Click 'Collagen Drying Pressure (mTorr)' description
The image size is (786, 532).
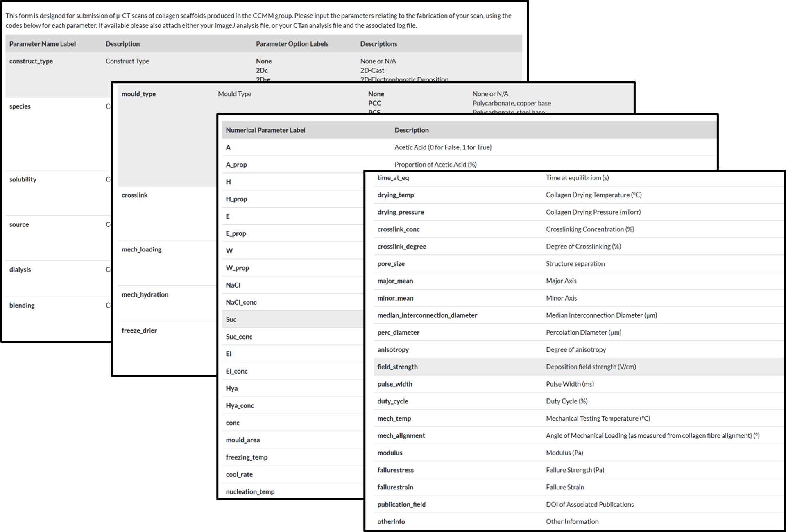point(593,212)
